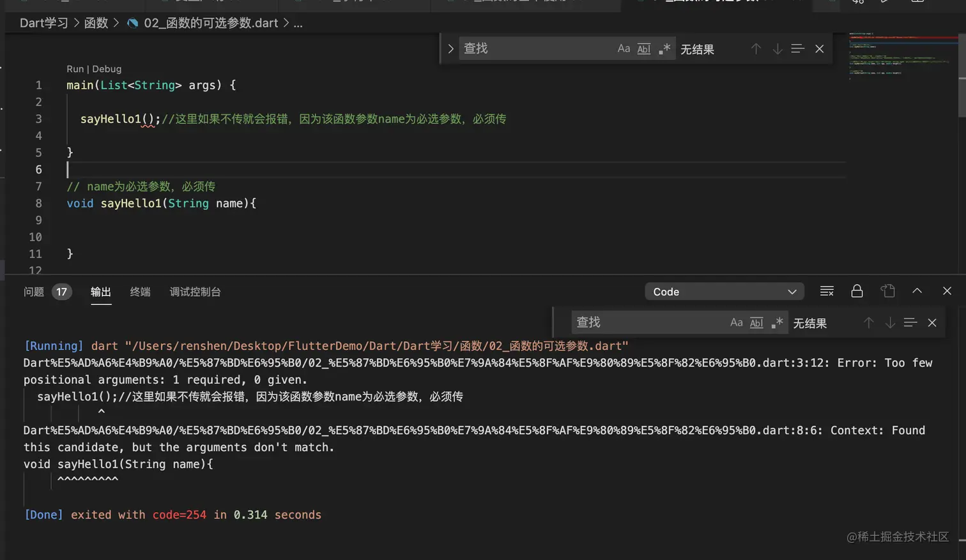Click the breadcrumb ellipsis symbol item
Viewport: 966px width, 560px height.
(298, 23)
